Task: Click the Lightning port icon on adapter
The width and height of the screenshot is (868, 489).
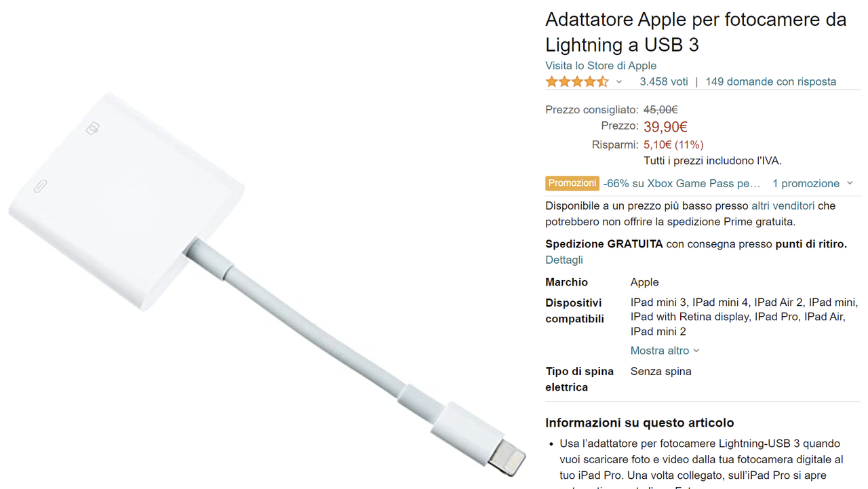Action: point(41,186)
